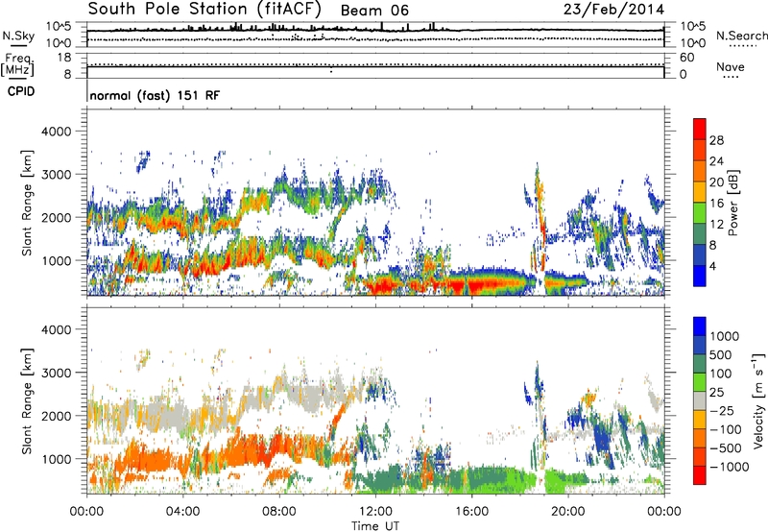
Task: Pick the red bottom segment of Velocity colorbar
Action: click(700, 475)
